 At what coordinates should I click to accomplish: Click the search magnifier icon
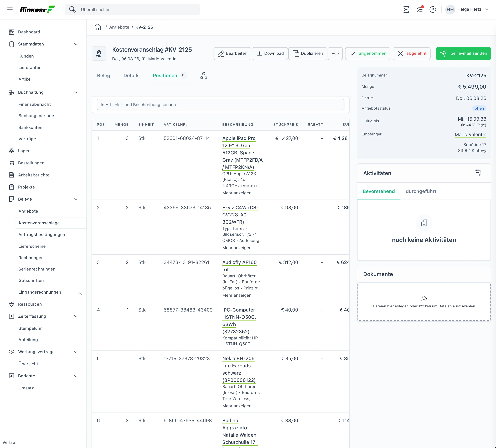(x=72, y=9)
